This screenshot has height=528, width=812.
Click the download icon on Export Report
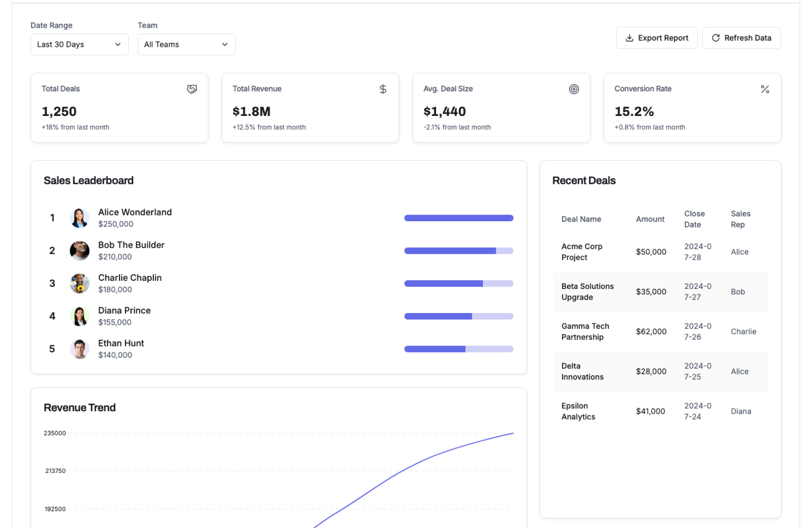pyautogui.click(x=629, y=38)
